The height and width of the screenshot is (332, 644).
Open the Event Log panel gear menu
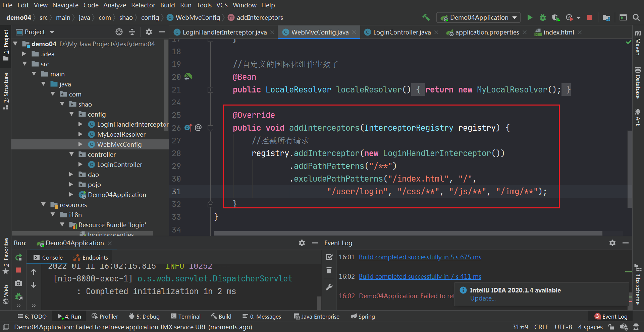point(612,243)
